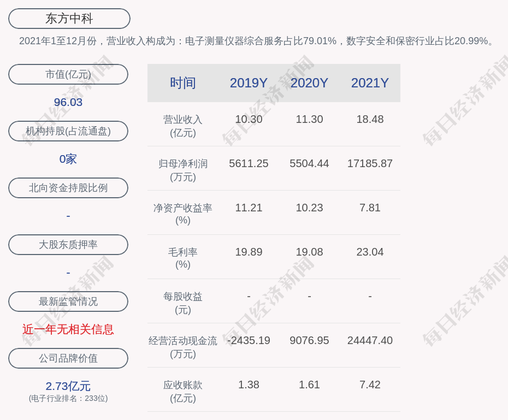Click gross margin value 19.08
The height and width of the screenshot is (420, 508).
(x=309, y=252)
